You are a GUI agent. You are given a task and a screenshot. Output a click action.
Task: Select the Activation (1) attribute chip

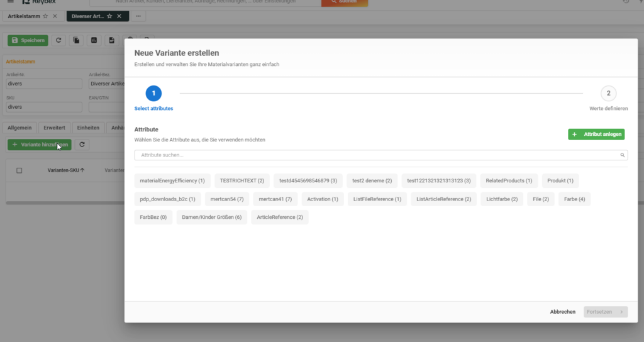[323, 199]
